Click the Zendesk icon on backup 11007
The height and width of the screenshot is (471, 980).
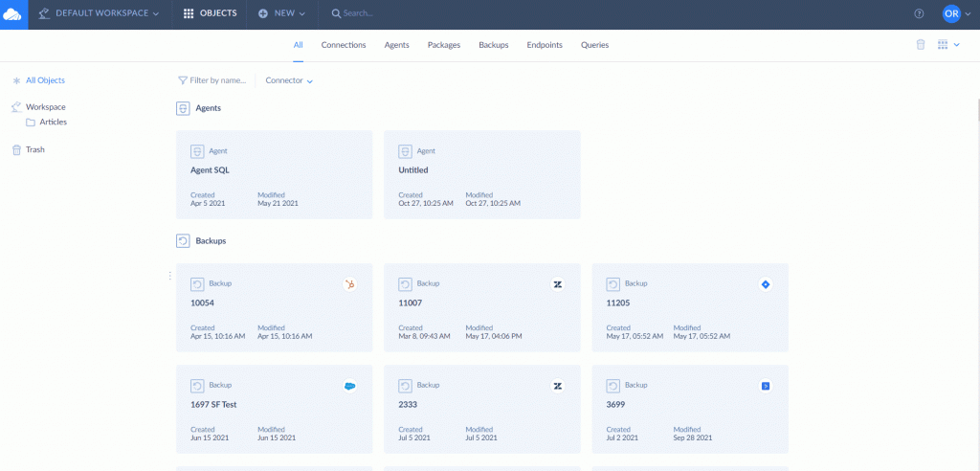(557, 284)
